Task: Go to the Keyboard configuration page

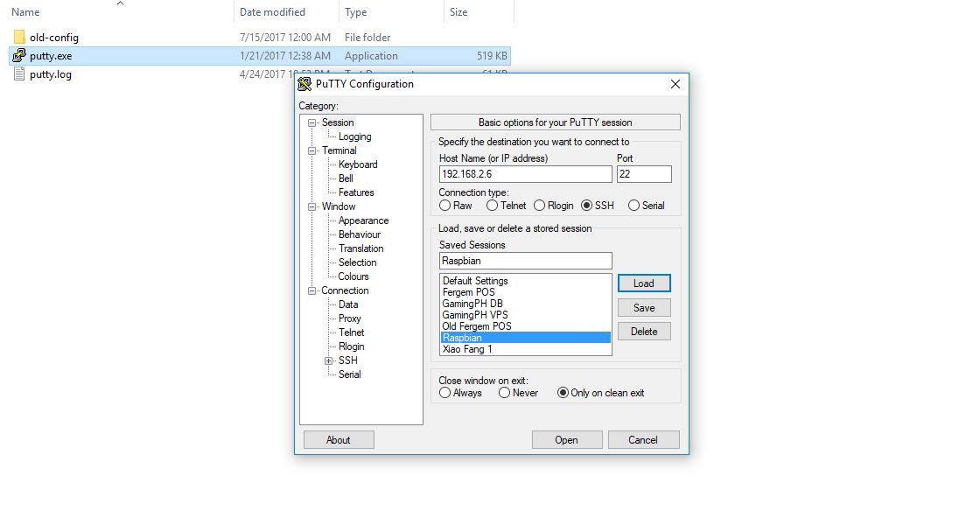Action: 357,164
